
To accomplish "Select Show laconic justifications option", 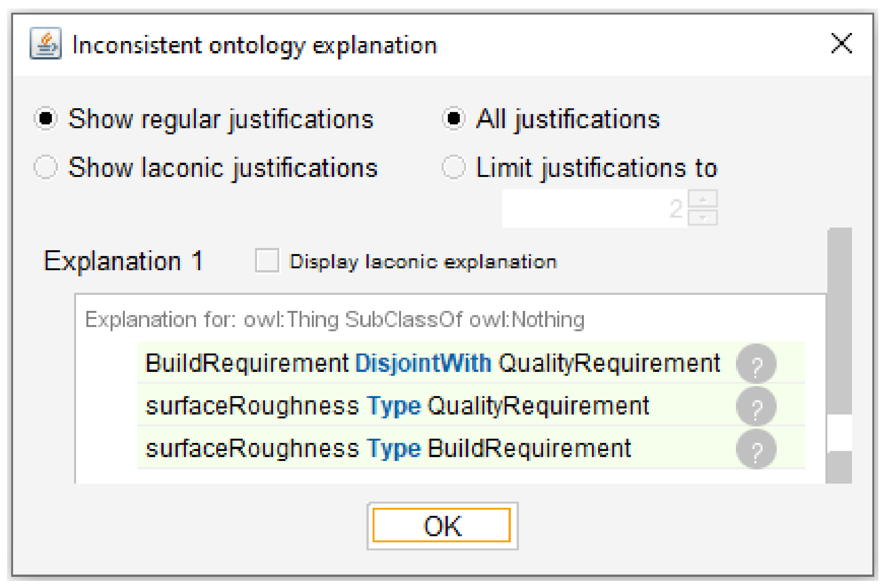I will [x=46, y=167].
